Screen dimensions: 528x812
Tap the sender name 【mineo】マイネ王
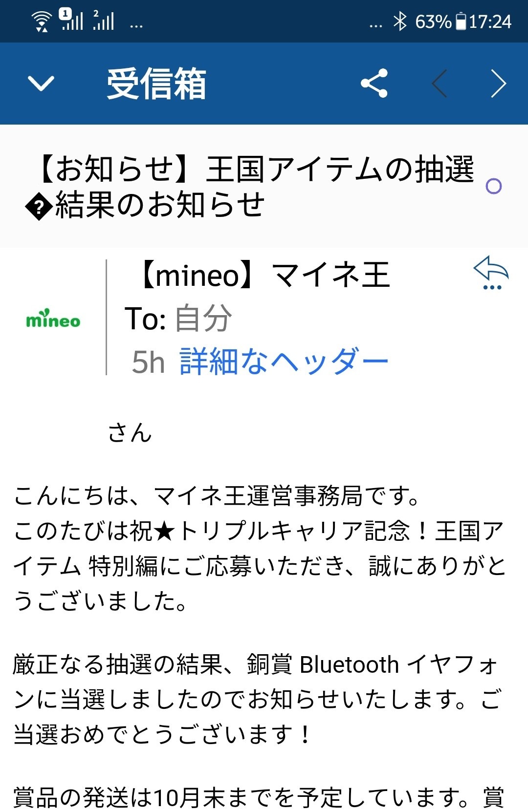265,275
